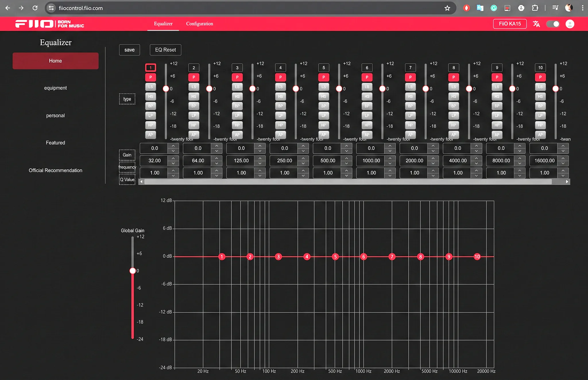Switch to the Configuration tab
588x380 pixels.
(x=200, y=24)
